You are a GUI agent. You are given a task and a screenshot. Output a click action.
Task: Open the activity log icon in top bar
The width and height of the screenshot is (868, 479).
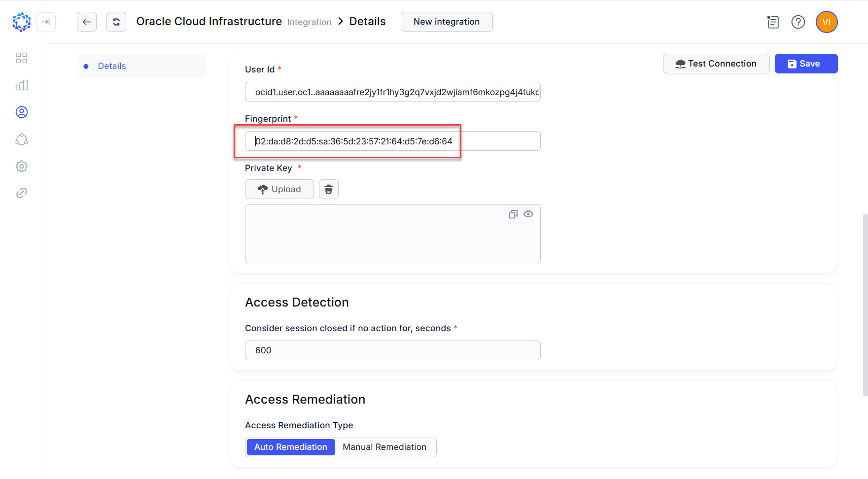pyautogui.click(x=772, y=22)
